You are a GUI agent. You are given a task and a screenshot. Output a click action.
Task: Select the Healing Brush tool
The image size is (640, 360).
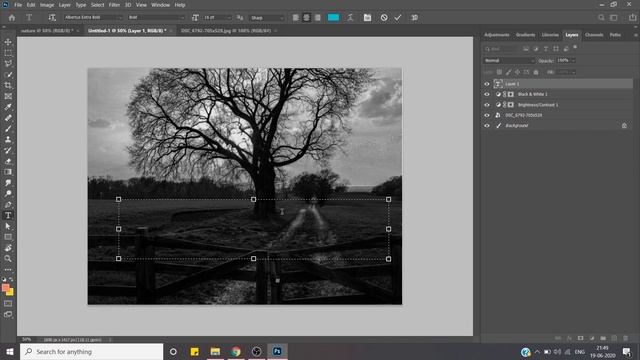coord(8,118)
